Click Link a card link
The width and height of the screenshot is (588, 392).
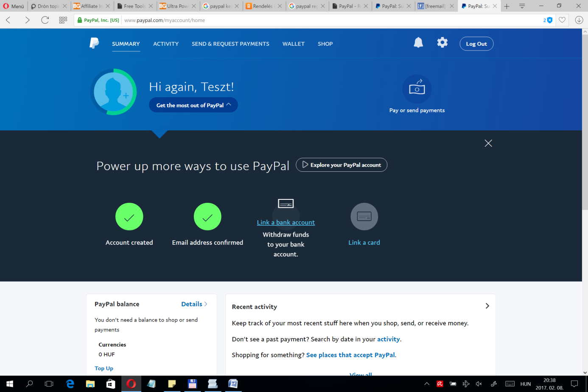[364, 242]
